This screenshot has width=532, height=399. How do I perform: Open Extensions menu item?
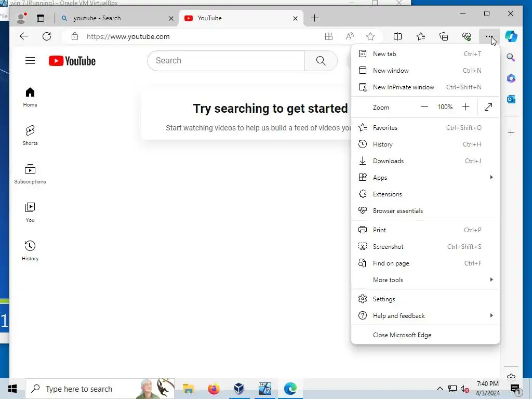(425, 194)
